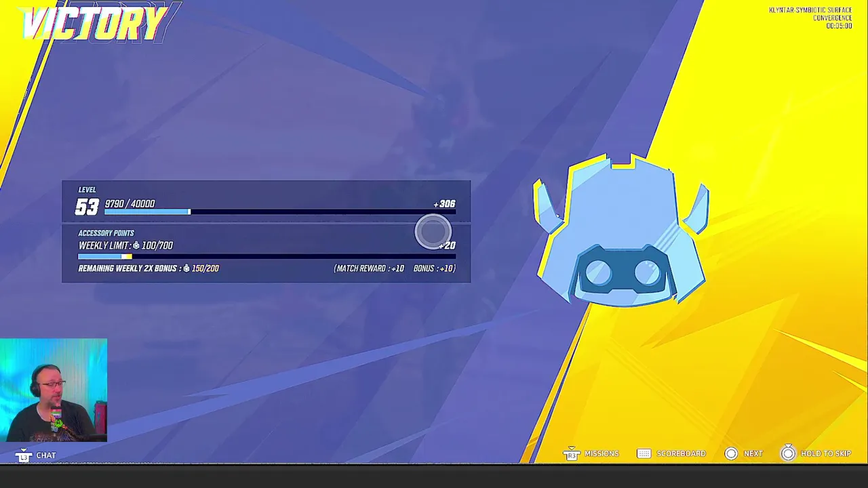Click the 00:05:00 match timer
This screenshot has width=868, height=488.
[x=839, y=26]
